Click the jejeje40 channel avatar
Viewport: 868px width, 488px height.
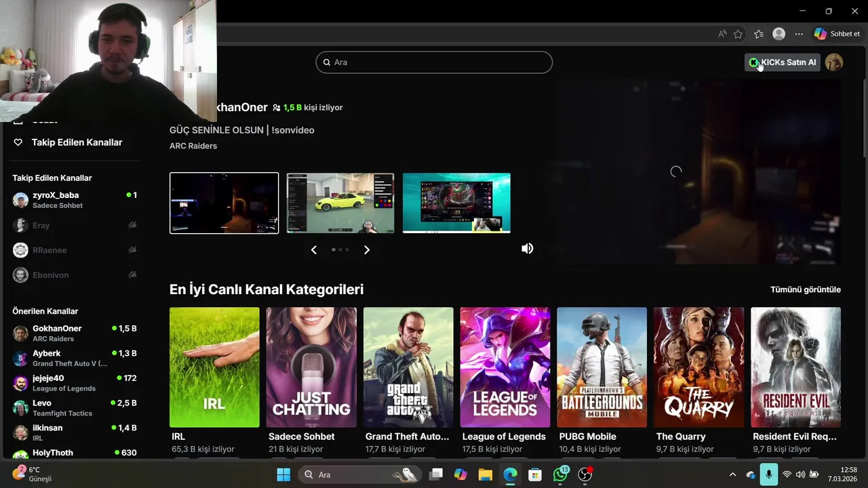point(20,383)
